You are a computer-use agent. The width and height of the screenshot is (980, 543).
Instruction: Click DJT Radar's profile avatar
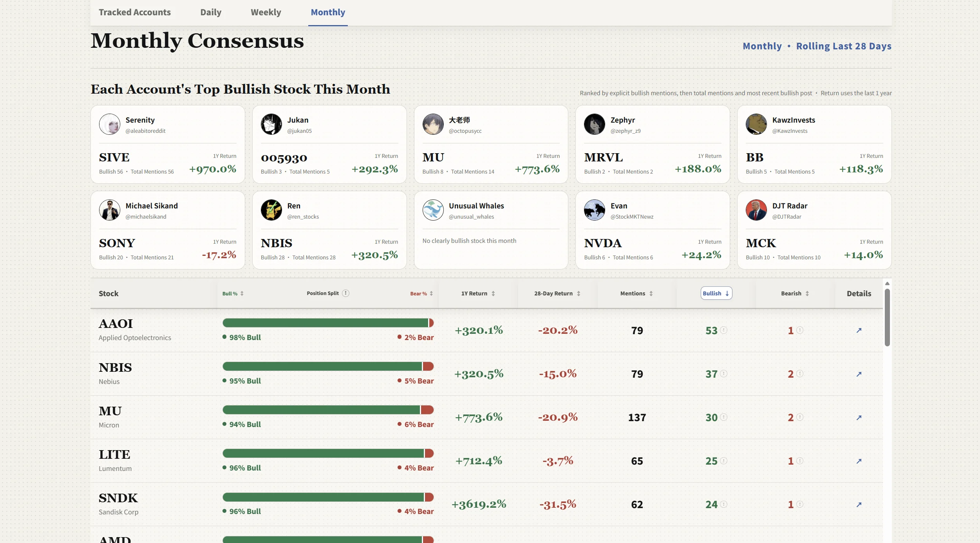click(756, 210)
